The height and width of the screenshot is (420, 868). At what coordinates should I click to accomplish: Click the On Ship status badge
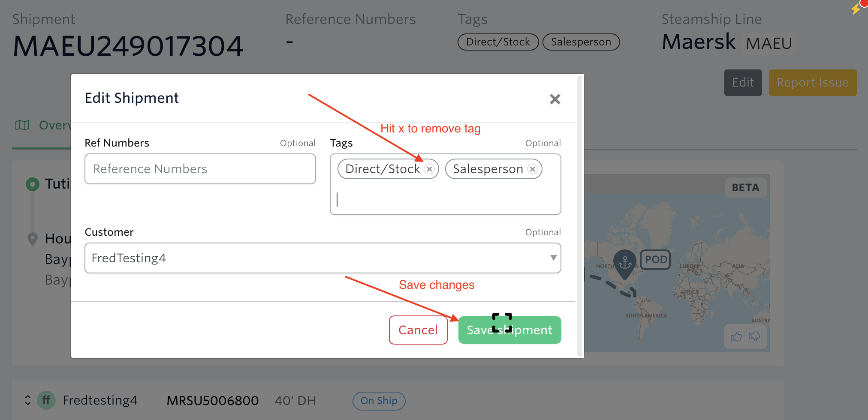point(379,401)
